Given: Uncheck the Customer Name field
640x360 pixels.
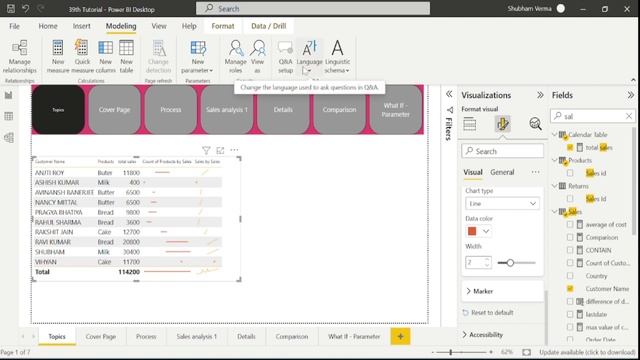Looking at the screenshot, I should coord(570,289).
